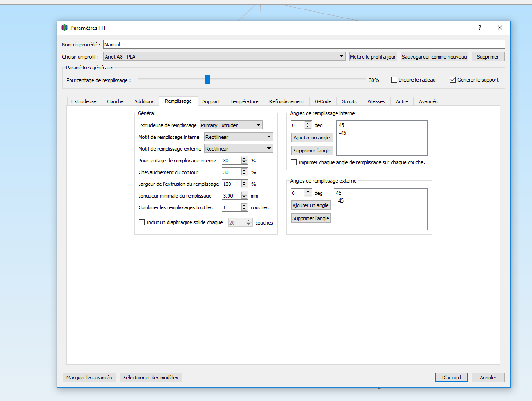
Task: Click the help question mark icon
Action: [x=480, y=28]
